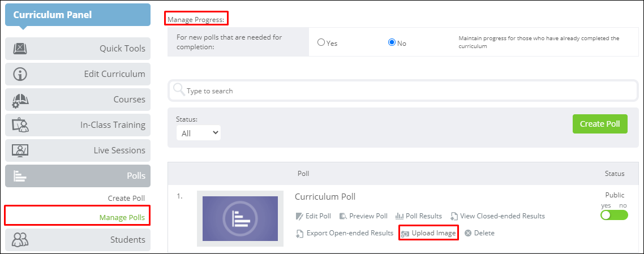Screen dimensions: 644x254
Task: Toggle the Public status switch
Action: [x=615, y=215]
